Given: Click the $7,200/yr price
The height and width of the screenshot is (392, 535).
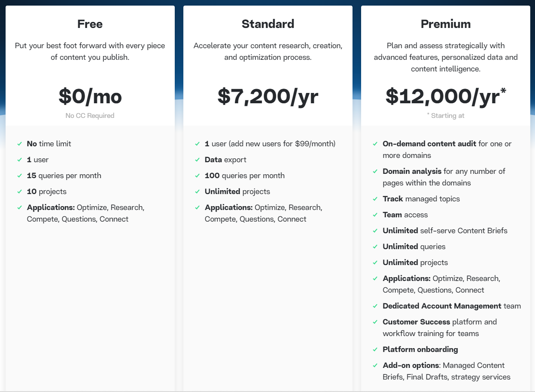Looking at the screenshot, I should tap(268, 96).
